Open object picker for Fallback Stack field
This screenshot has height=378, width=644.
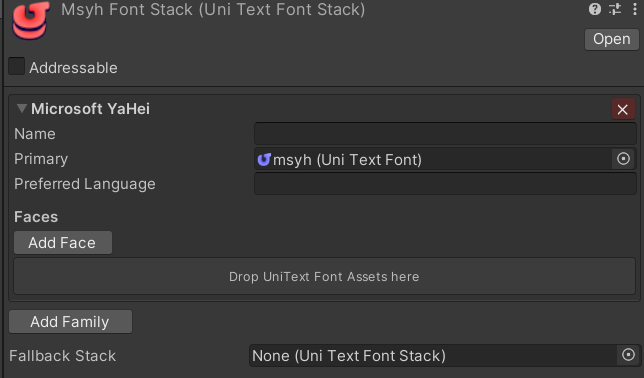pyautogui.click(x=628, y=355)
